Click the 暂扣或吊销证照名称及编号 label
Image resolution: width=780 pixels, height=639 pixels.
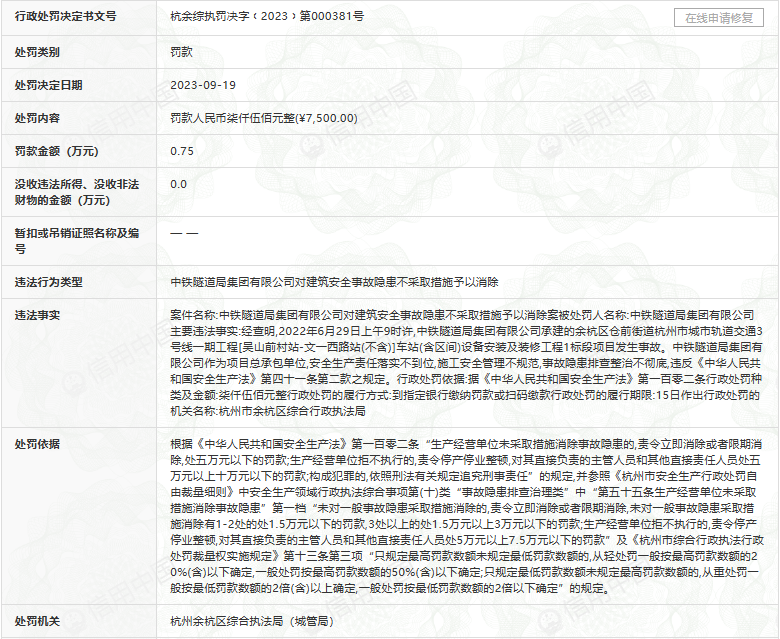(x=76, y=240)
